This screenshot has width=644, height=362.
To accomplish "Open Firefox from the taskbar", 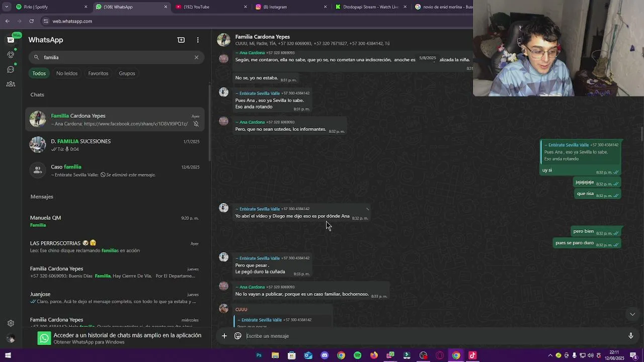I will [x=374, y=355].
